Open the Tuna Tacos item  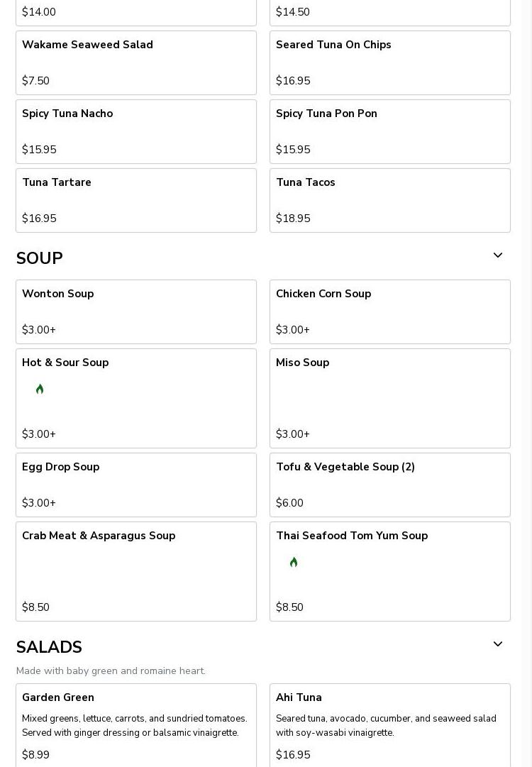[x=390, y=200]
